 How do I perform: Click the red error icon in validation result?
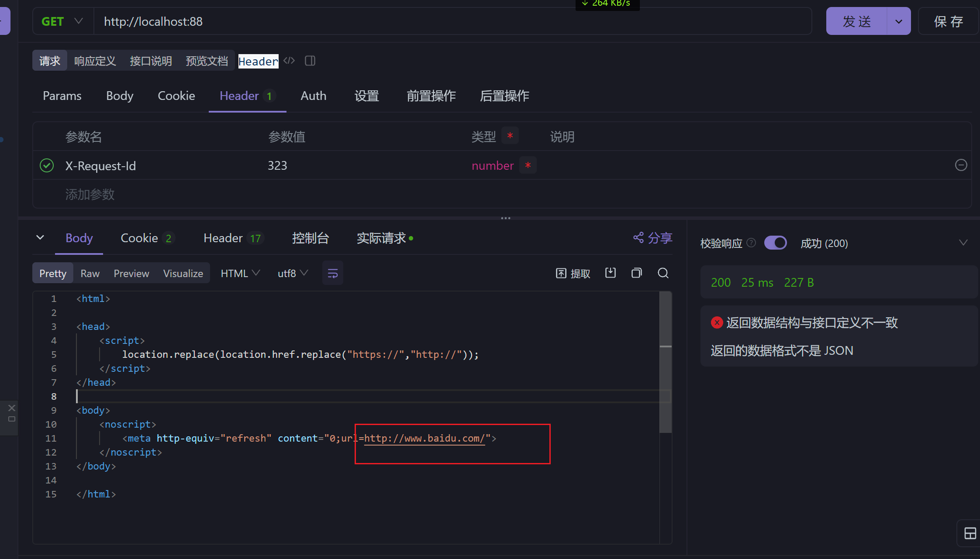(717, 322)
